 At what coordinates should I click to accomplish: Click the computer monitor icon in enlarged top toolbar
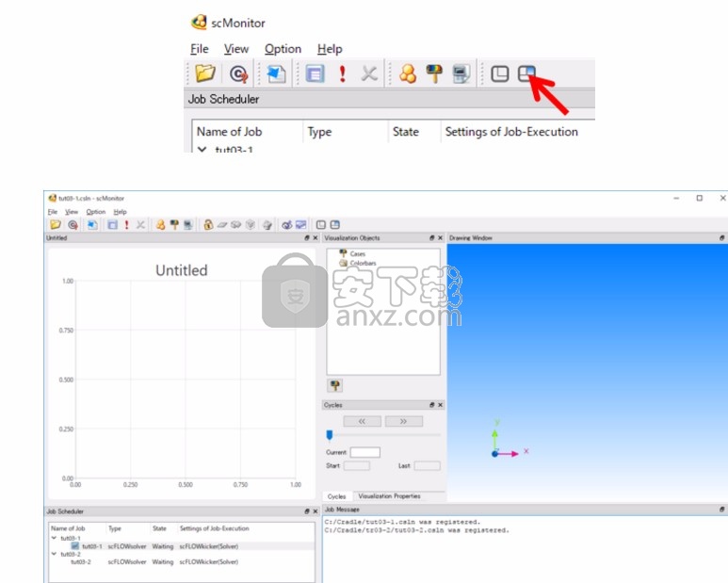pyautogui.click(x=461, y=73)
